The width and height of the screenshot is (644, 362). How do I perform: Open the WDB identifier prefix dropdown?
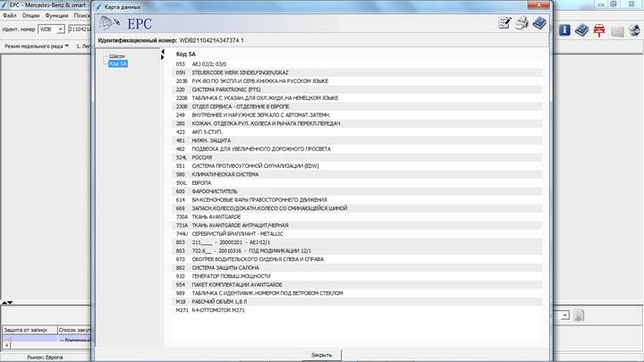pyautogui.click(x=59, y=29)
